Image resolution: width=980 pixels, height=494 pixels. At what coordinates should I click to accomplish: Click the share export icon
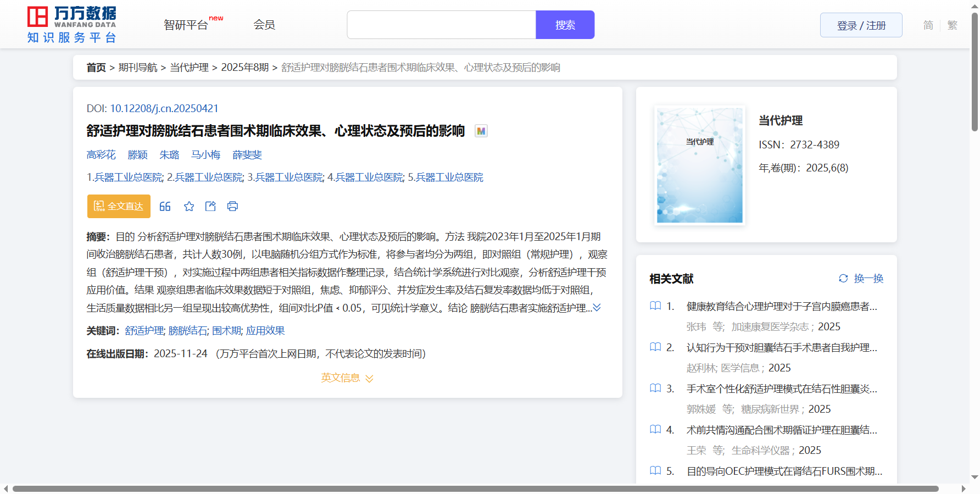pyautogui.click(x=210, y=207)
